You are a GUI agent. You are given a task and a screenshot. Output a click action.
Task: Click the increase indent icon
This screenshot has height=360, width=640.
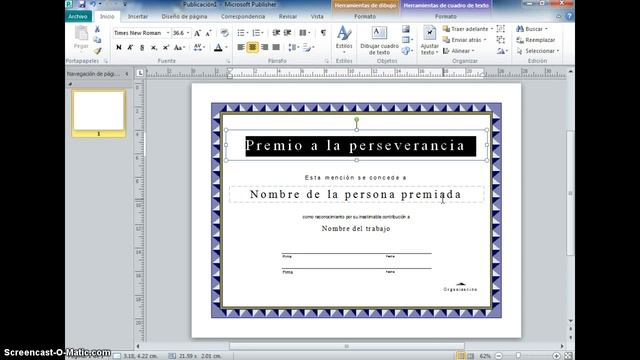(287, 33)
